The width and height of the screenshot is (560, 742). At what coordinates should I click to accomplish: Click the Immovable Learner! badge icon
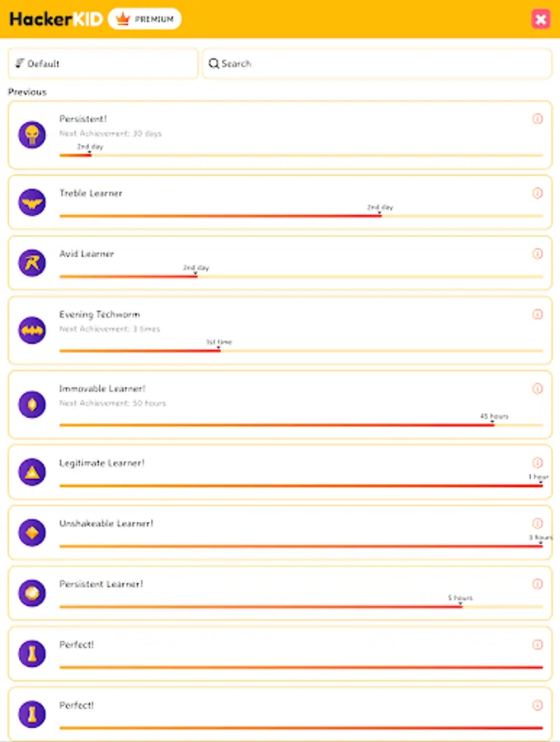pyautogui.click(x=32, y=404)
